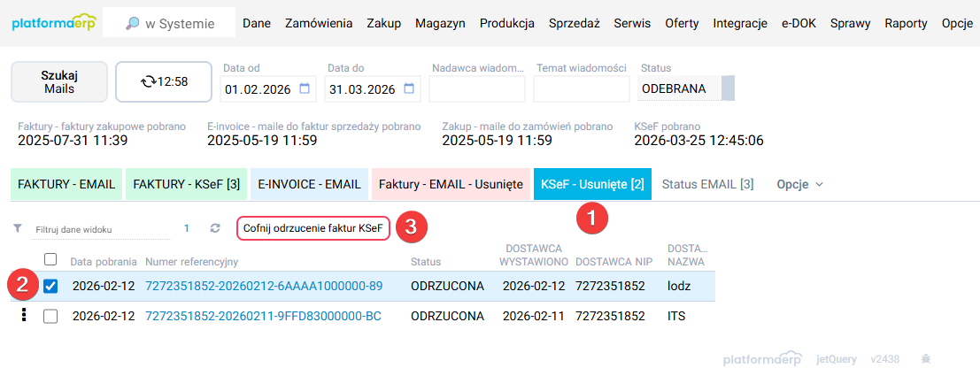This screenshot has width=980, height=376.
Task: Click the w Systemie search field
Action: (169, 24)
